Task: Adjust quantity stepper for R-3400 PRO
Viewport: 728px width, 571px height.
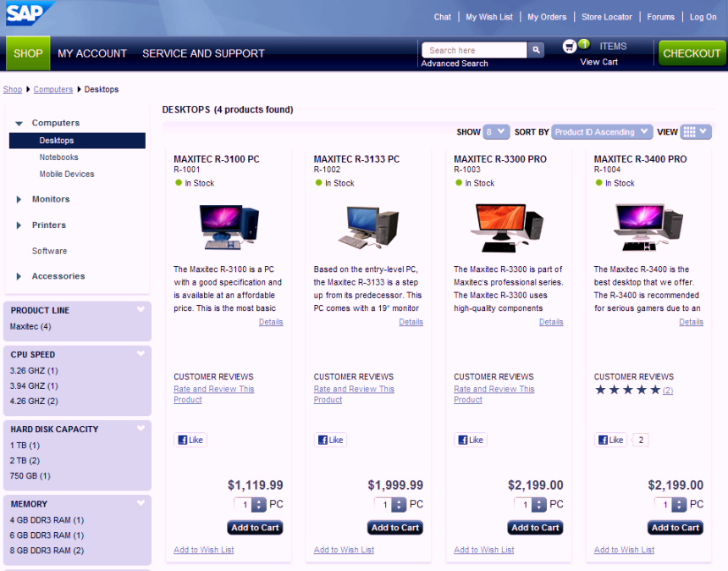Action: (x=679, y=505)
